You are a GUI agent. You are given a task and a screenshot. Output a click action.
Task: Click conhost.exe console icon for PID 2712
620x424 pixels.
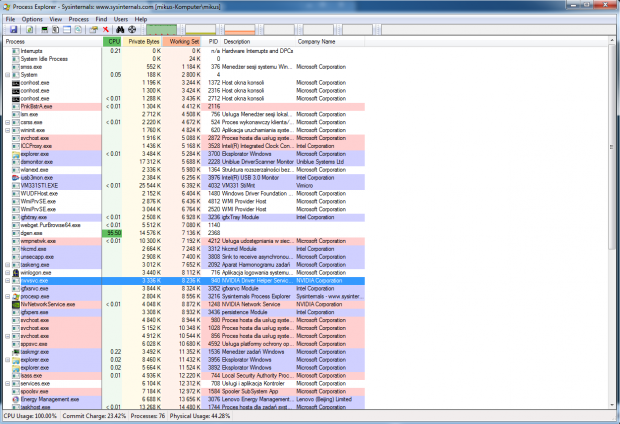(16, 98)
